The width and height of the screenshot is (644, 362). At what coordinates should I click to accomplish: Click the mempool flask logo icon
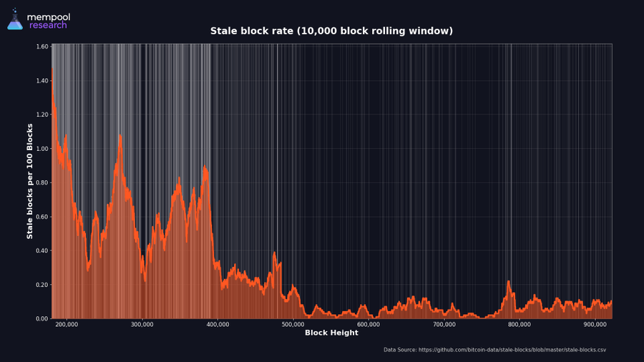click(15, 20)
